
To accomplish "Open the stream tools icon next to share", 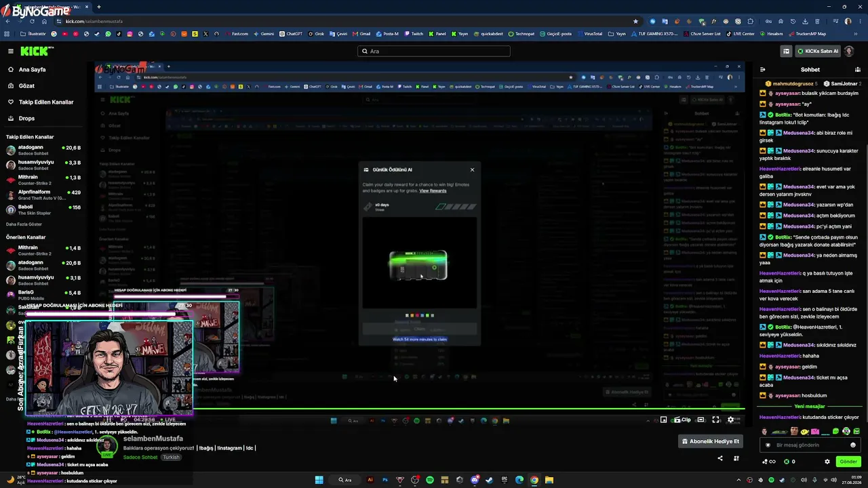I will [x=736, y=458].
